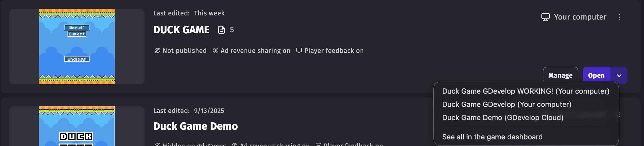Click the DUCK GAME title
The height and width of the screenshot is (146, 644).
pyautogui.click(x=181, y=30)
